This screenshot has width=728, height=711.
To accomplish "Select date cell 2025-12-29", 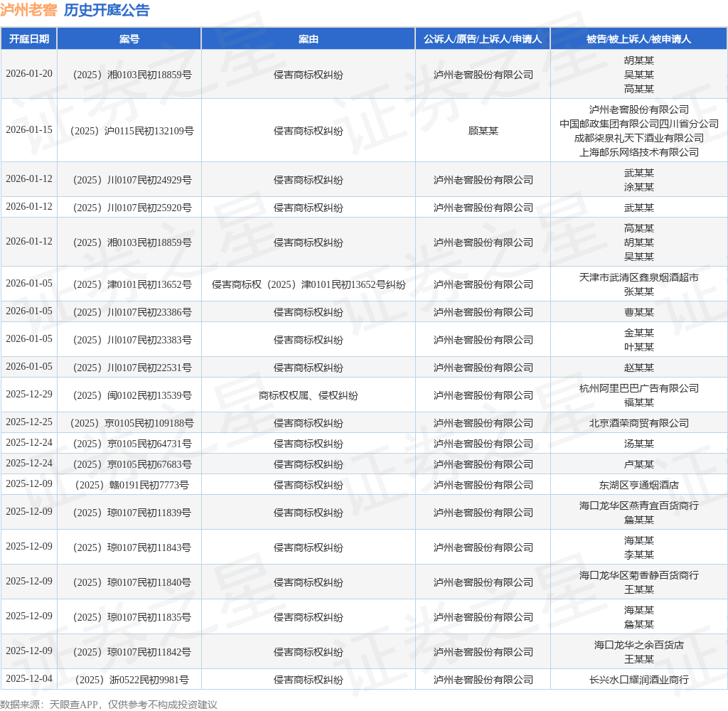I will (28, 395).
